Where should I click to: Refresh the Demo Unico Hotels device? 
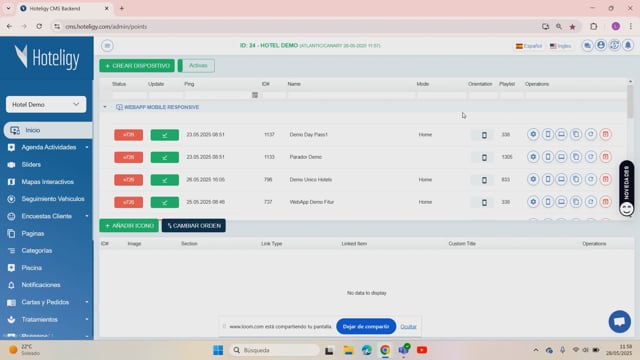[591, 179]
